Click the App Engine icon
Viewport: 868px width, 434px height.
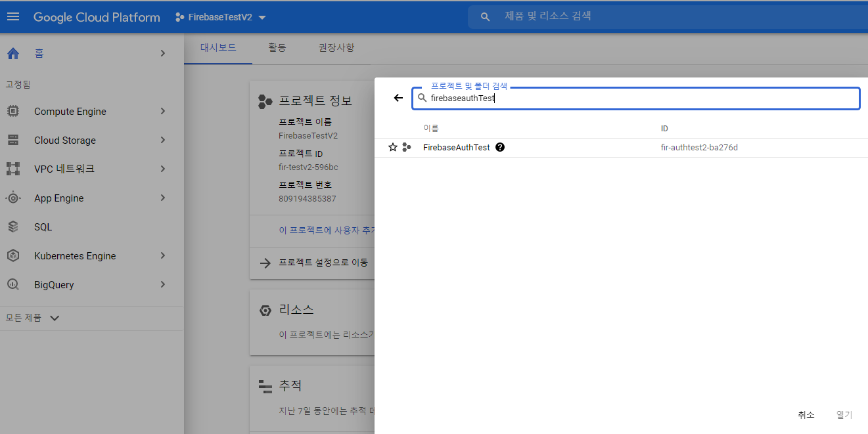click(x=13, y=198)
